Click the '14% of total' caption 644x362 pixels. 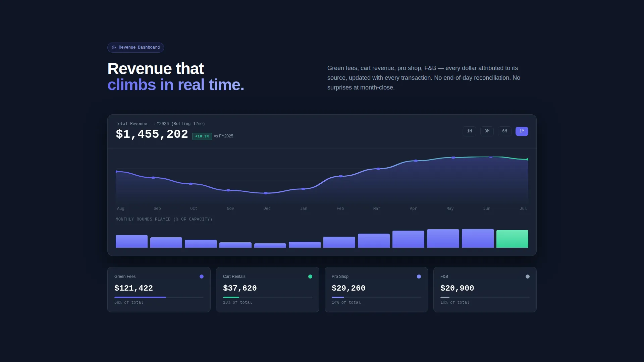tap(346, 302)
